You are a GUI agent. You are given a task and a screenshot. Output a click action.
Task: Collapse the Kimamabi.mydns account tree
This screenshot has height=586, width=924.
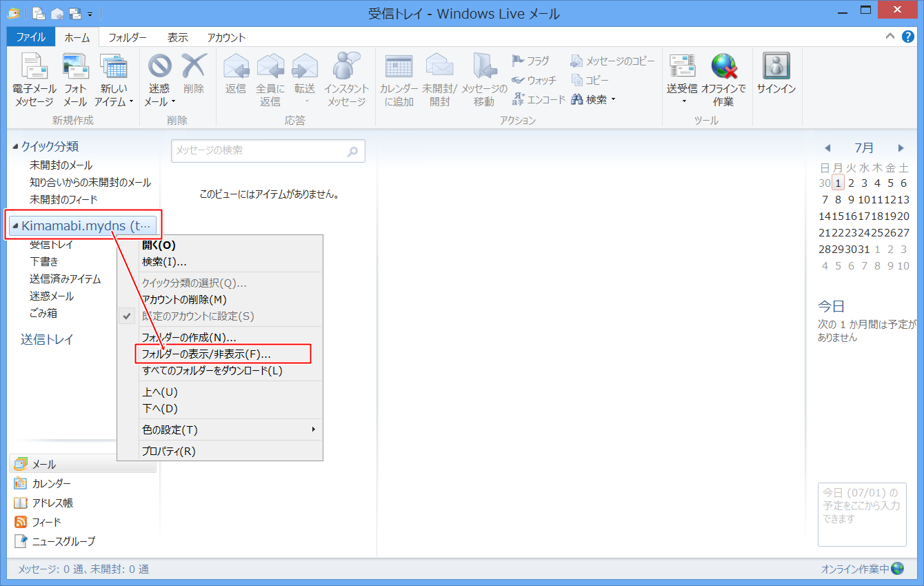(15, 225)
